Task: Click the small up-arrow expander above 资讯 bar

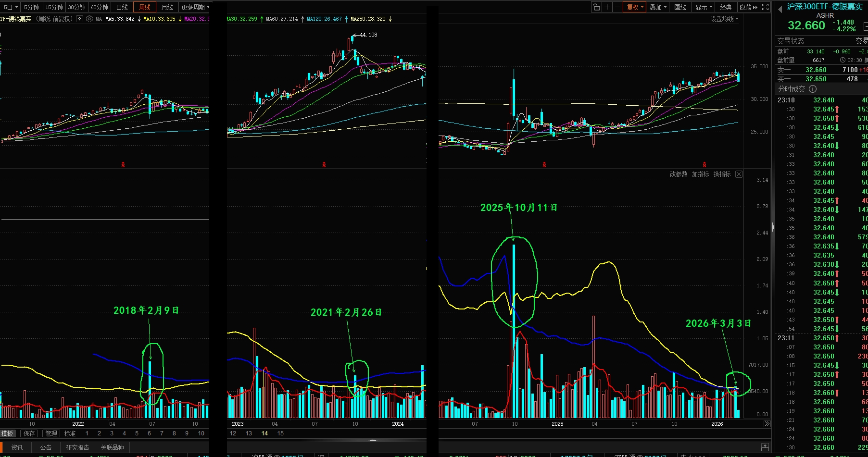Action: pos(373,440)
